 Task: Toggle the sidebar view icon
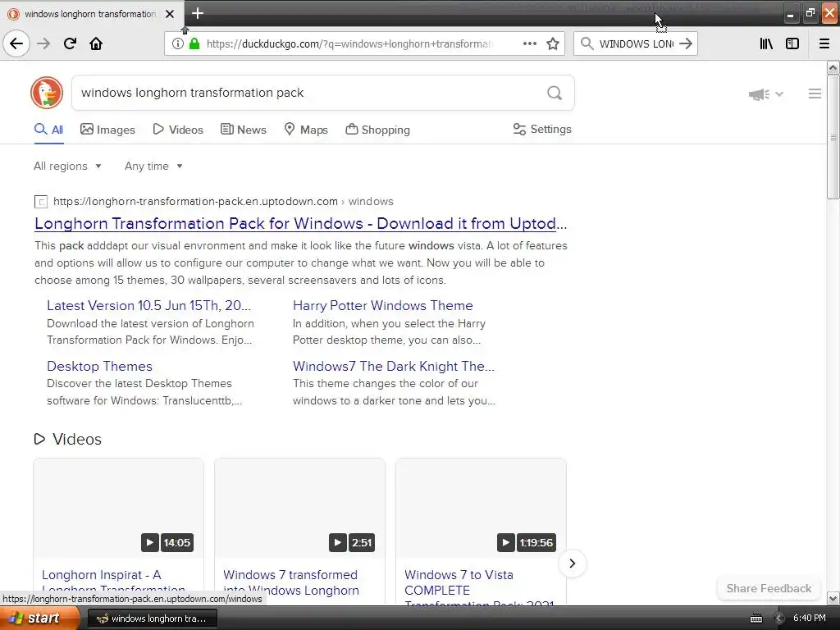pos(792,43)
